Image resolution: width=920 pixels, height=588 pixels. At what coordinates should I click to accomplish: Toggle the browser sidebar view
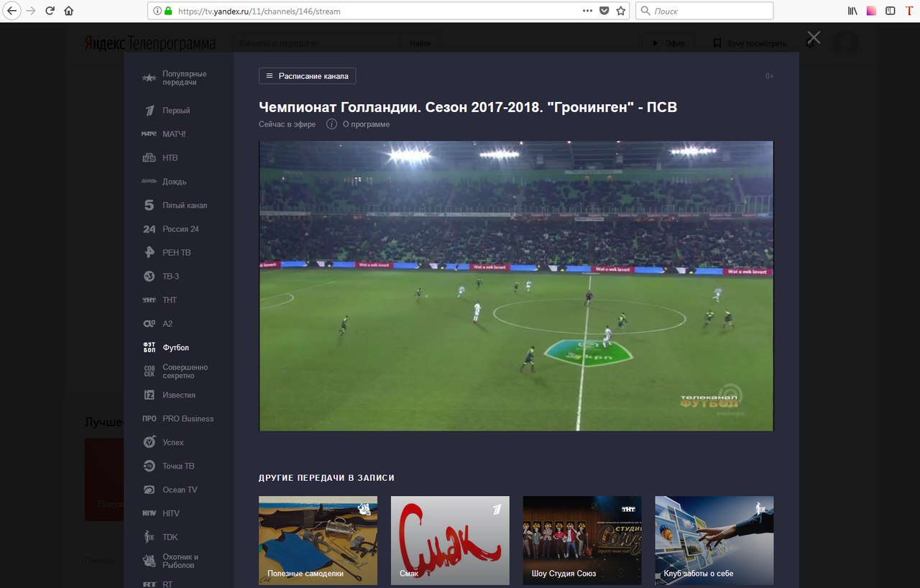891,11
